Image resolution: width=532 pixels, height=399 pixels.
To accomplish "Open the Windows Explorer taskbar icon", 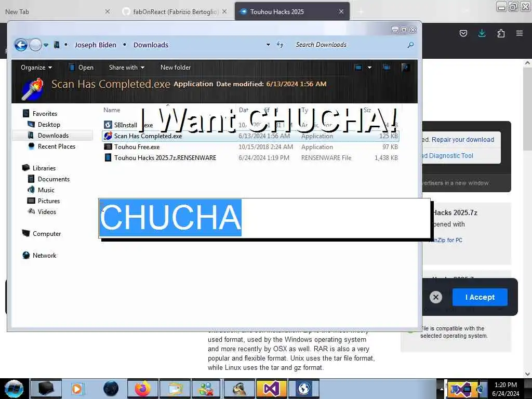I will (175, 389).
